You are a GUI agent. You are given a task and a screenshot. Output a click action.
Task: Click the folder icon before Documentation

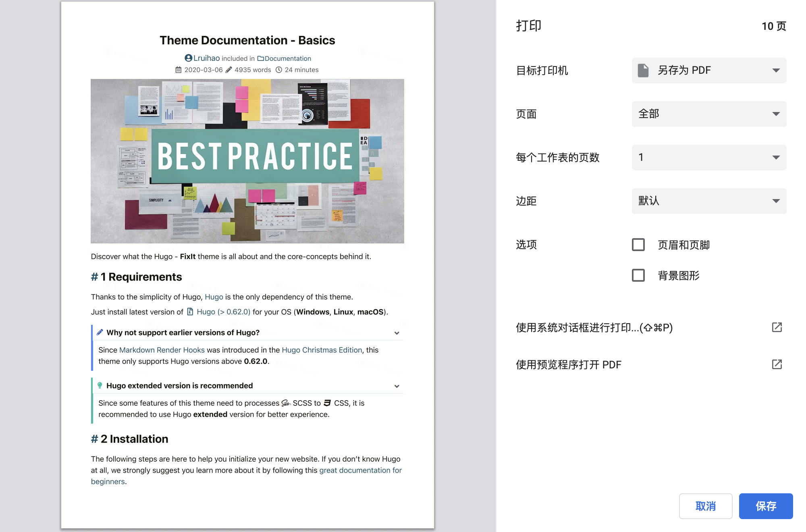click(260, 58)
